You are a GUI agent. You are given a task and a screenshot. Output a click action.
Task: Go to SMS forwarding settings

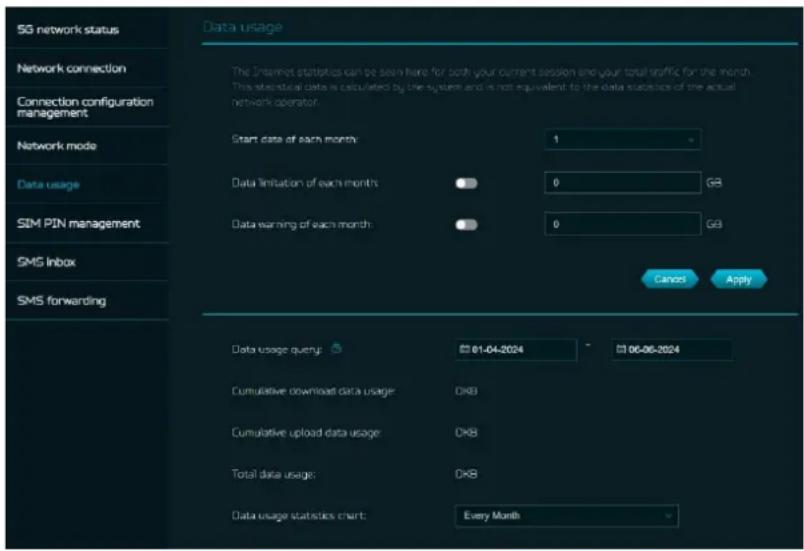pyautogui.click(x=62, y=301)
